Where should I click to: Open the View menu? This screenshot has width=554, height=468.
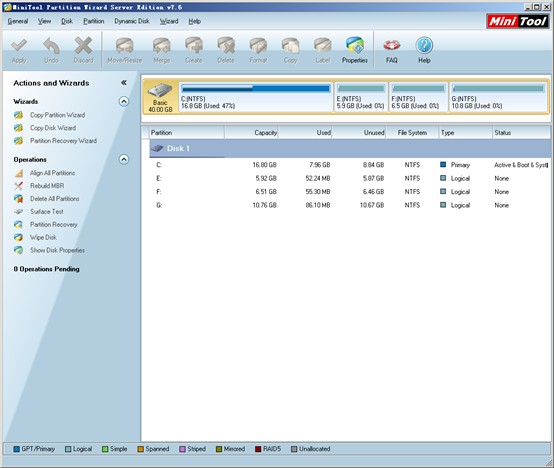45,21
